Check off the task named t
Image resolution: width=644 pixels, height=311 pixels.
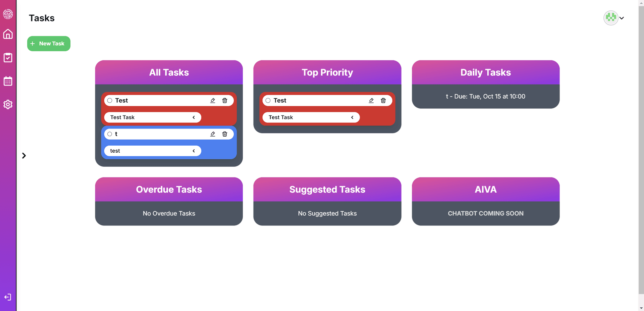(109, 134)
